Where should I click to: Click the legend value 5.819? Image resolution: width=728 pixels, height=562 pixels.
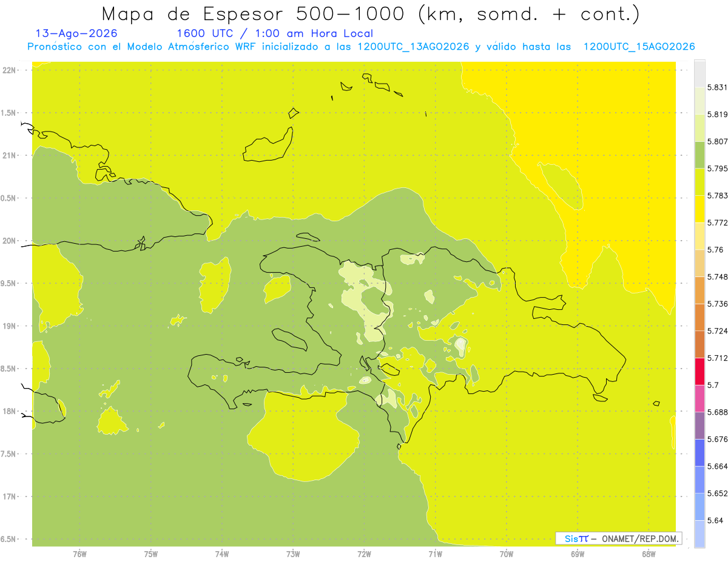(x=717, y=114)
